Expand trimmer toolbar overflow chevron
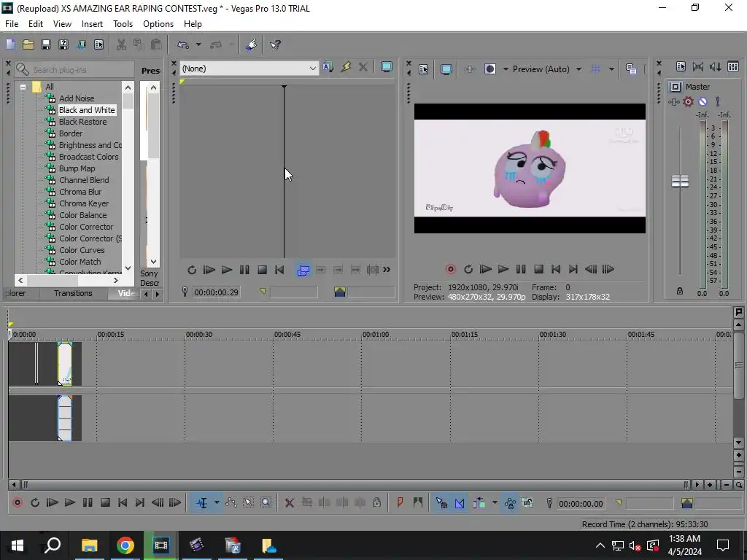 point(387,270)
